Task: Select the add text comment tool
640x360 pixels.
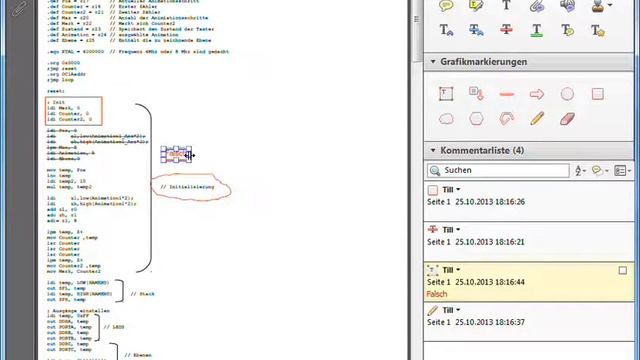Action: (506, 6)
